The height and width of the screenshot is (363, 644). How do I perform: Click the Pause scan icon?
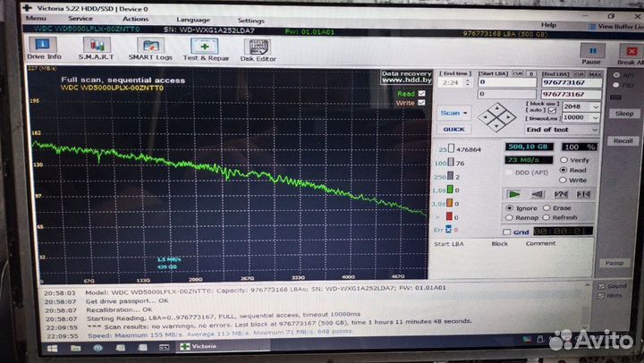pyautogui.click(x=591, y=54)
